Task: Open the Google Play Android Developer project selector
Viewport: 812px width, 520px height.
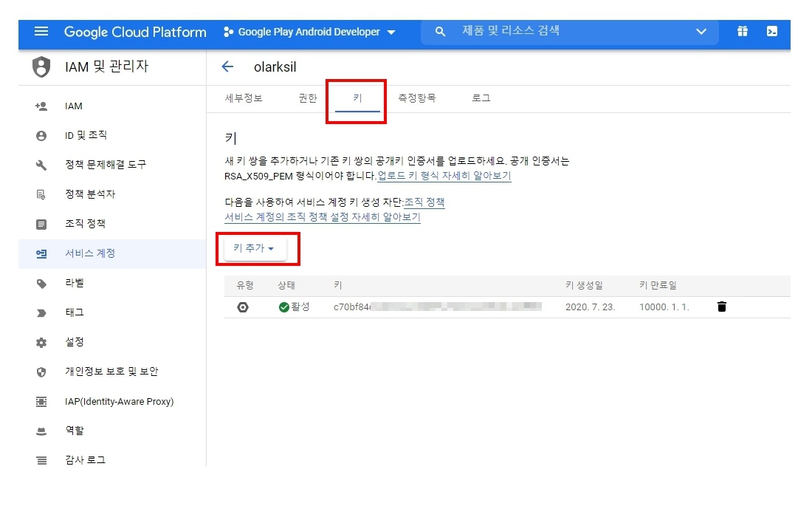Action: coord(310,32)
